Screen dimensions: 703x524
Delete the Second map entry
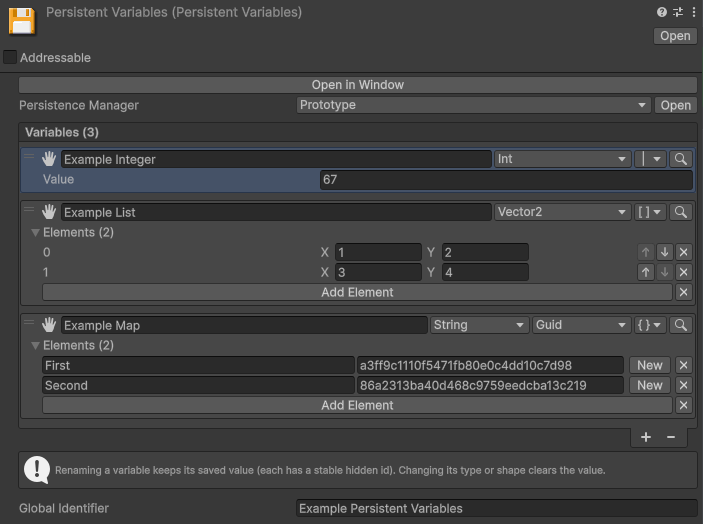683,385
